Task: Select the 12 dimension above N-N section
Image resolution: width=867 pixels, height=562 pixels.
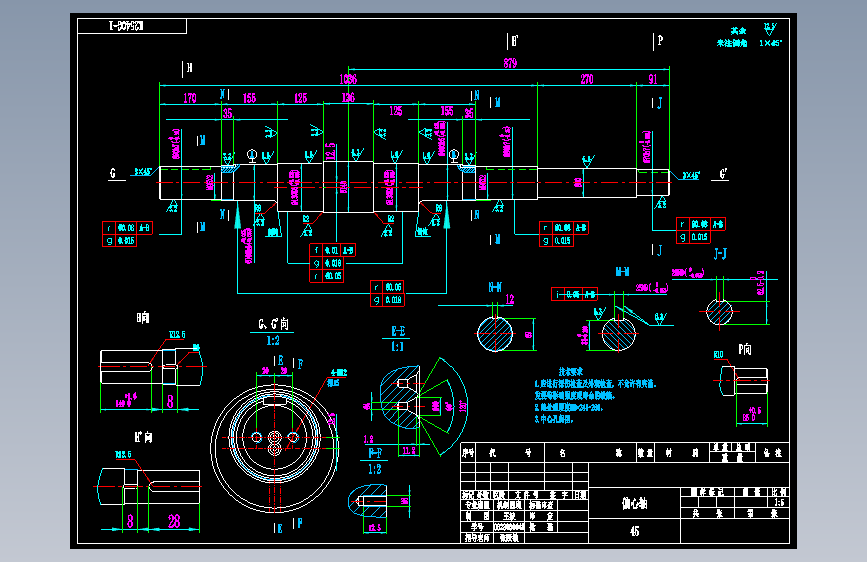Action: 510,299
